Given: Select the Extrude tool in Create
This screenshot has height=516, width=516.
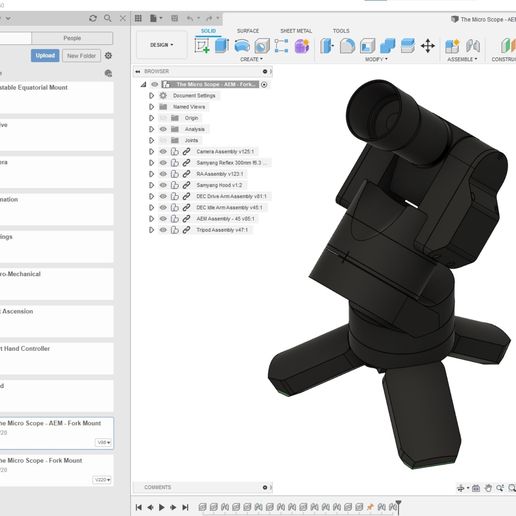Looking at the screenshot, I should (x=222, y=46).
